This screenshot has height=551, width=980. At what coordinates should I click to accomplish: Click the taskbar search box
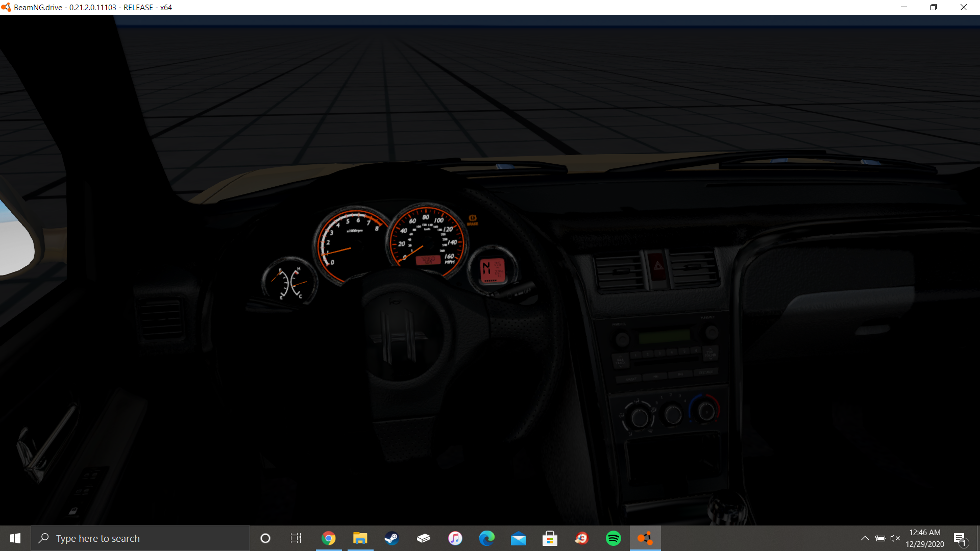pos(140,538)
